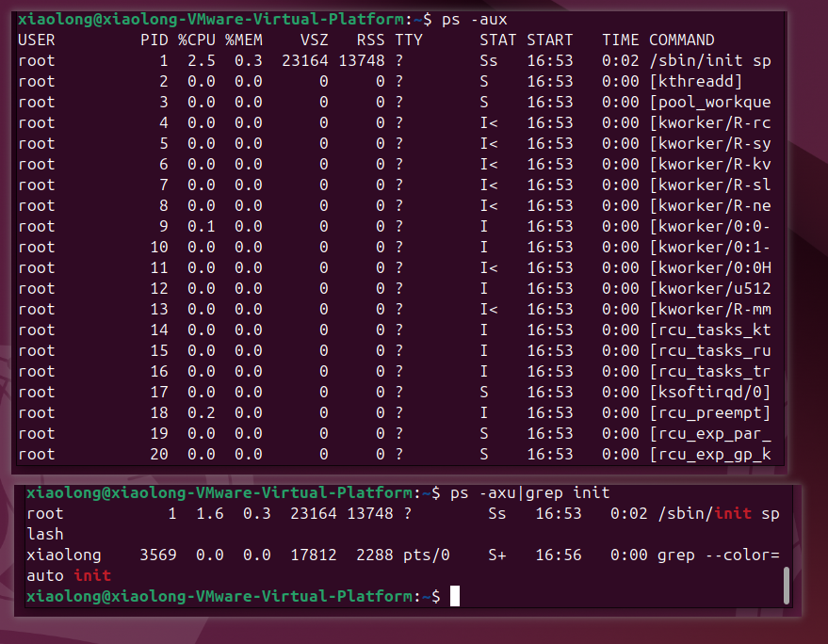The width and height of the screenshot is (828, 644).
Task: Click the typed command "ps -axu|grep init"
Action: (x=530, y=493)
